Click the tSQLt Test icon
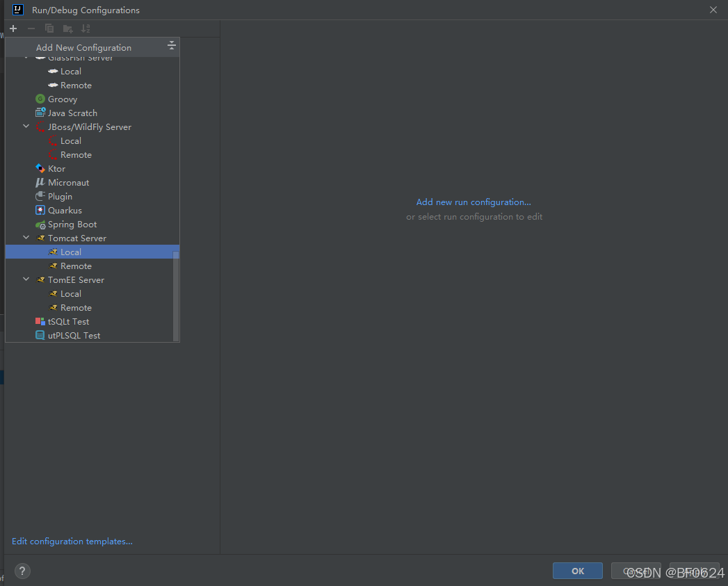This screenshot has height=586, width=728. tap(40, 321)
